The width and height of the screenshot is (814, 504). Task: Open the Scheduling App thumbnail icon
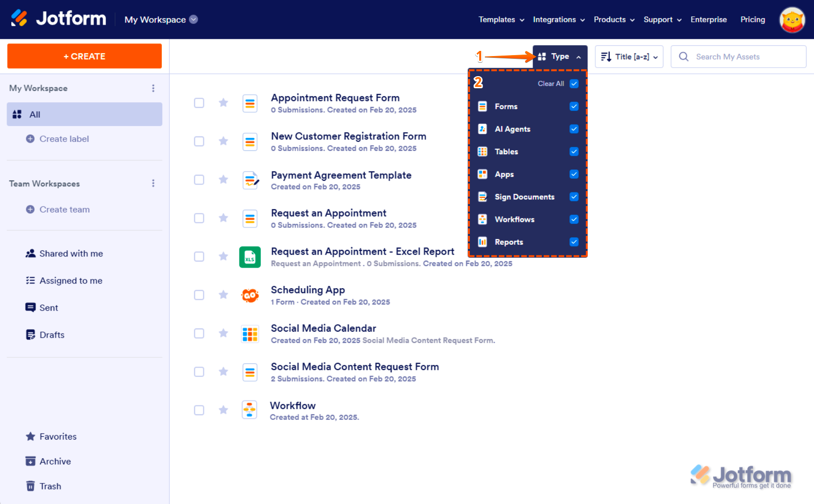click(x=250, y=295)
